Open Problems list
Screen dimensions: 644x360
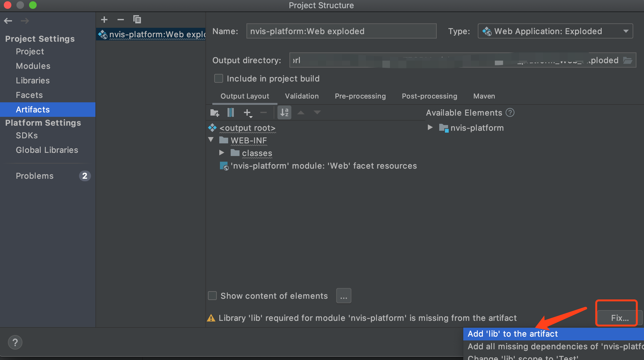tap(35, 176)
